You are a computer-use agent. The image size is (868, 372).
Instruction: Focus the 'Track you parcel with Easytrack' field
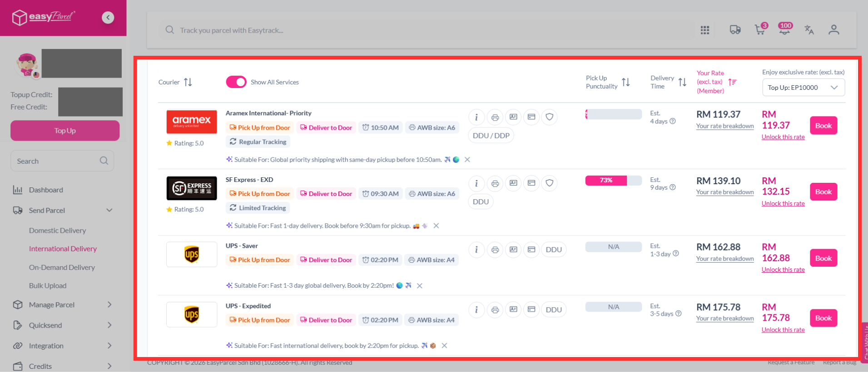point(427,30)
